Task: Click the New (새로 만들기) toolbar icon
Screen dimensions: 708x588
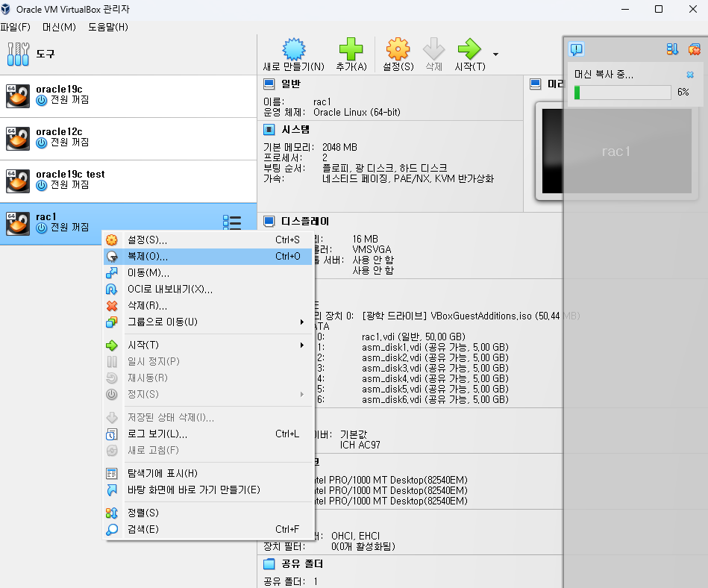Action: pos(293,49)
